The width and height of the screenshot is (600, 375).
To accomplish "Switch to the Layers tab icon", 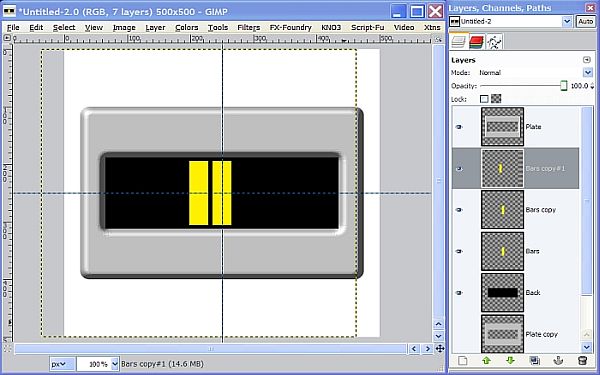I will [x=458, y=41].
